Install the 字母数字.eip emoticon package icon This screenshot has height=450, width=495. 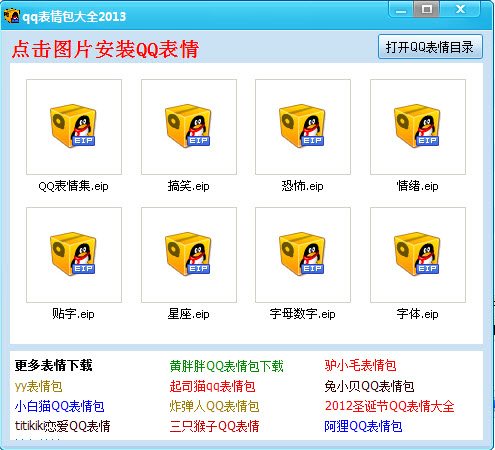click(303, 255)
